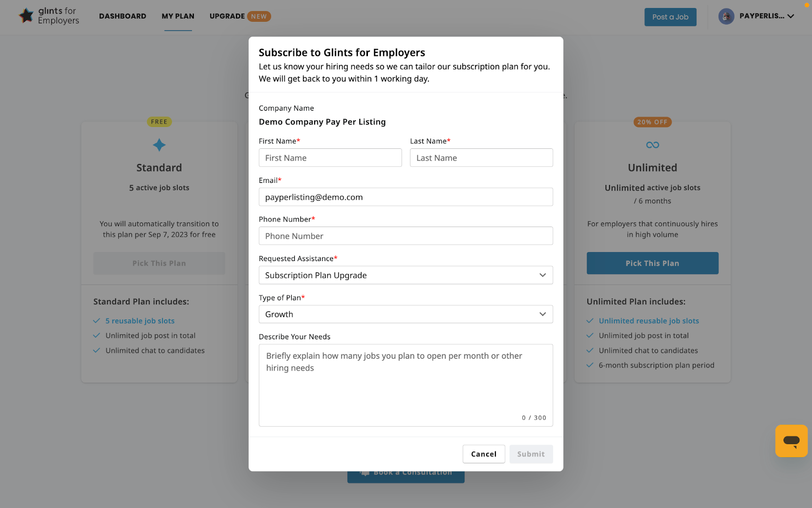Pick the Unlimited plan button
The height and width of the screenshot is (508, 812).
tap(653, 263)
